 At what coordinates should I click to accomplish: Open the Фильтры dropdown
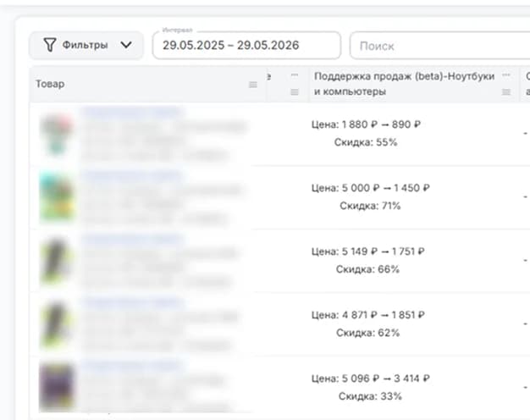(x=86, y=46)
